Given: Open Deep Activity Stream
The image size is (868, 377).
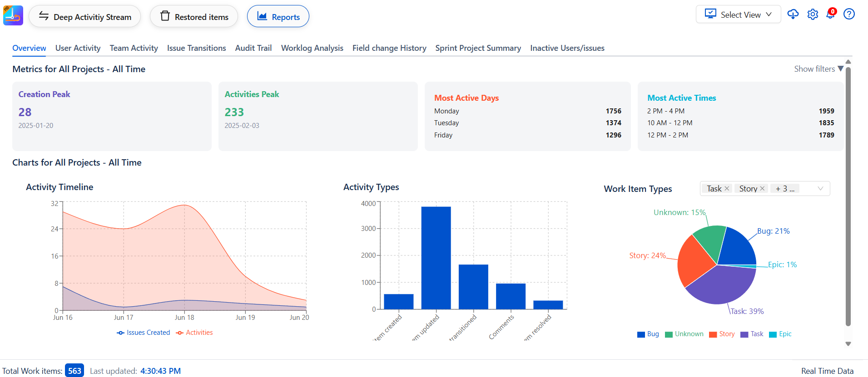Looking at the screenshot, I should pos(85,17).
